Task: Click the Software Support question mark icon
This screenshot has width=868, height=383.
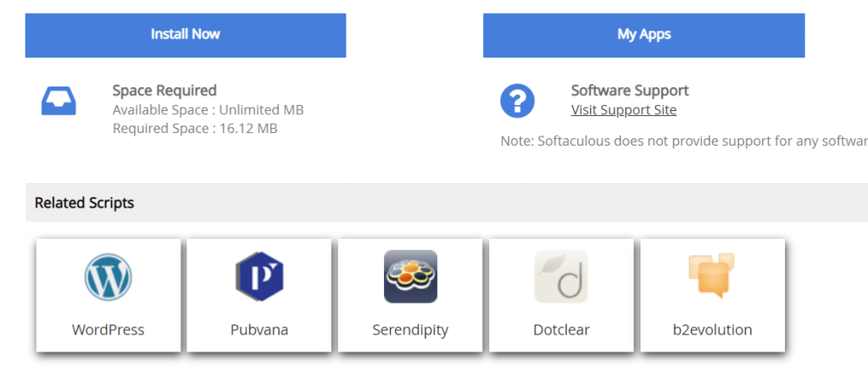Action: coord(517,101)
